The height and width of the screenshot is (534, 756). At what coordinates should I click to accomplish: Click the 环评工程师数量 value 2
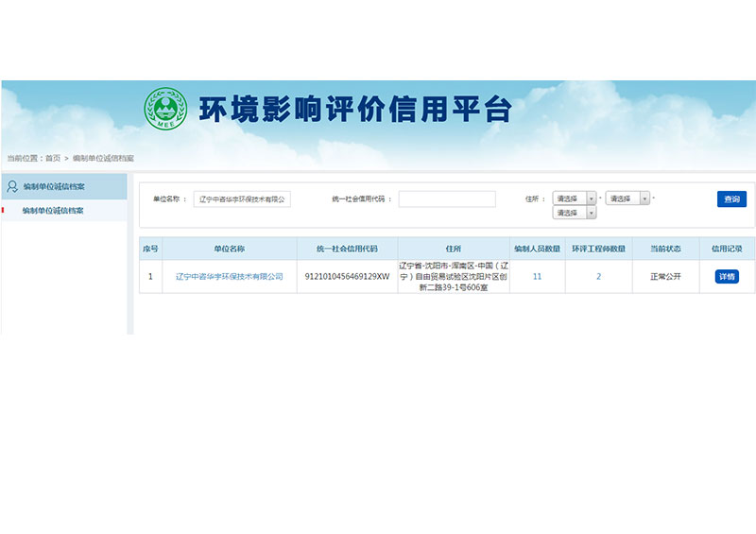[x=598, y=277]
